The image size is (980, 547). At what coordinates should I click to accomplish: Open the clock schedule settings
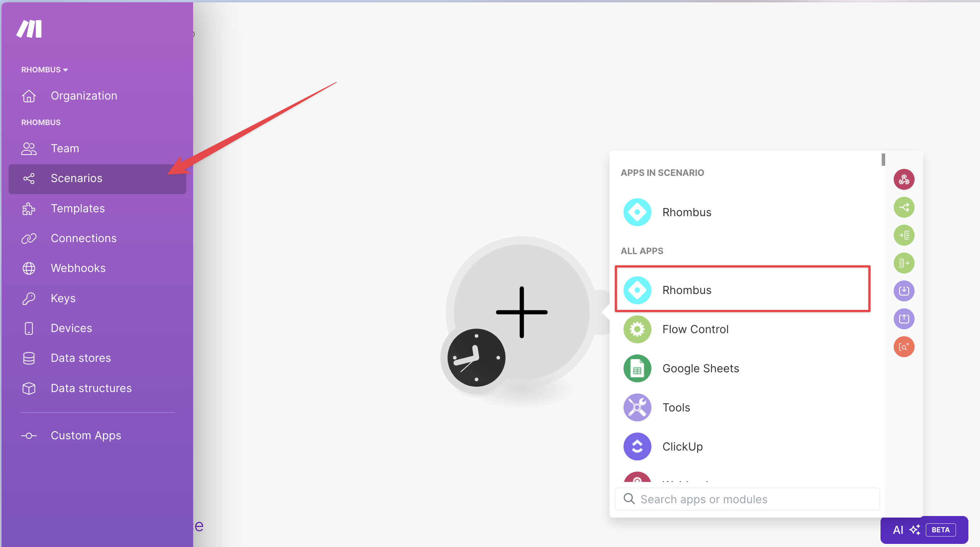[476, 358]
